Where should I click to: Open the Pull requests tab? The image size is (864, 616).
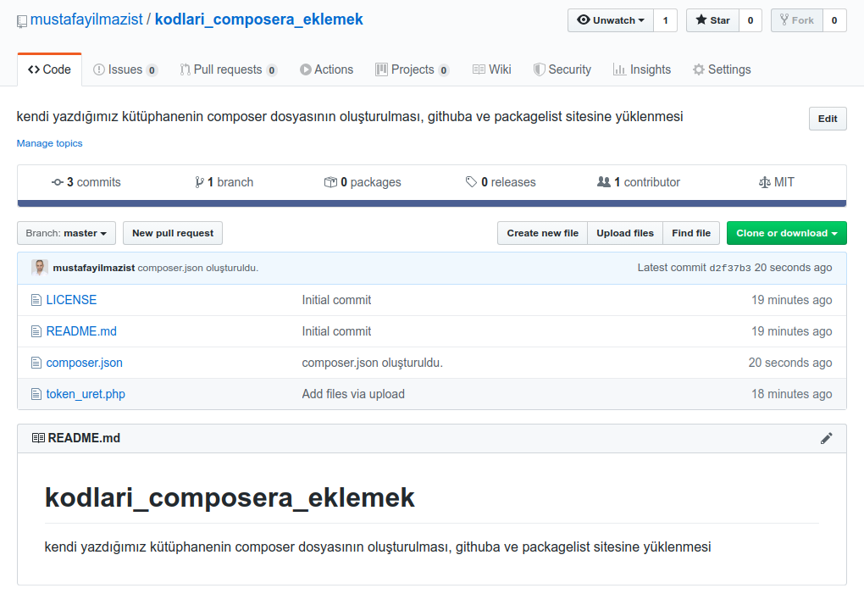228,70
